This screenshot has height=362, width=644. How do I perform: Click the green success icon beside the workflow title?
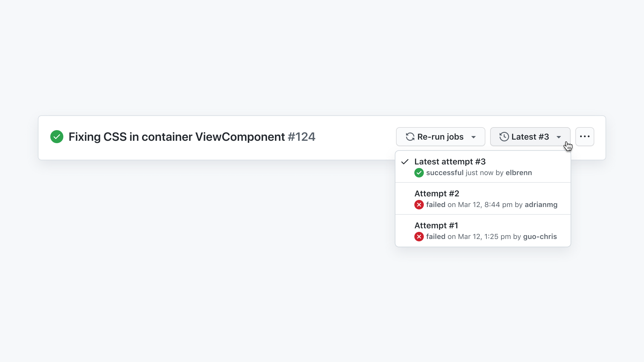[57, 137]
